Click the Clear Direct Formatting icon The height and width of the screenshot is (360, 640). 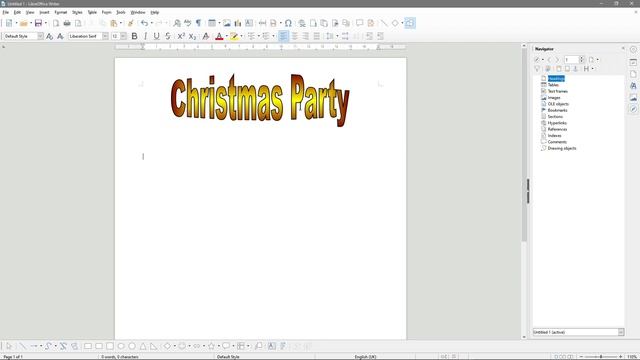206,36
